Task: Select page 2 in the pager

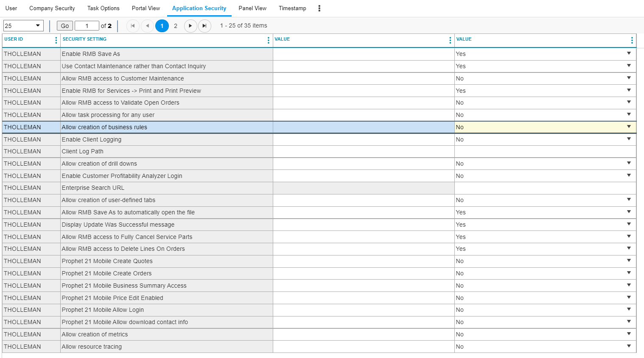Action: [x=176, y=26]
